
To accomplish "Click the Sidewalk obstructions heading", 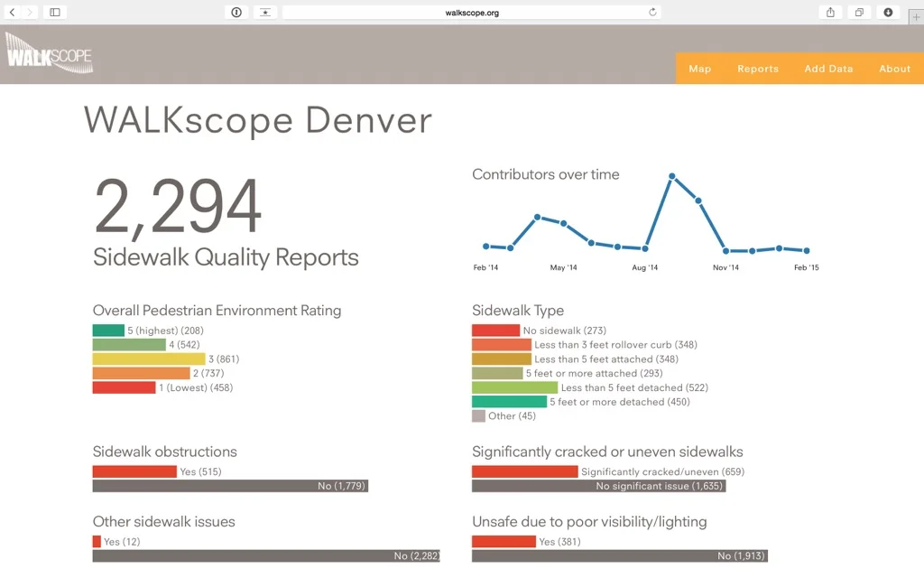I will pos(164,452).
